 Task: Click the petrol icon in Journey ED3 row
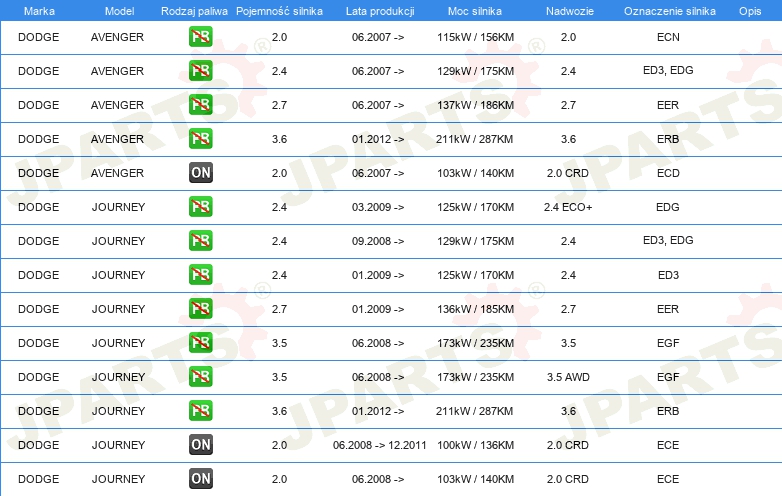pos(200,275)
